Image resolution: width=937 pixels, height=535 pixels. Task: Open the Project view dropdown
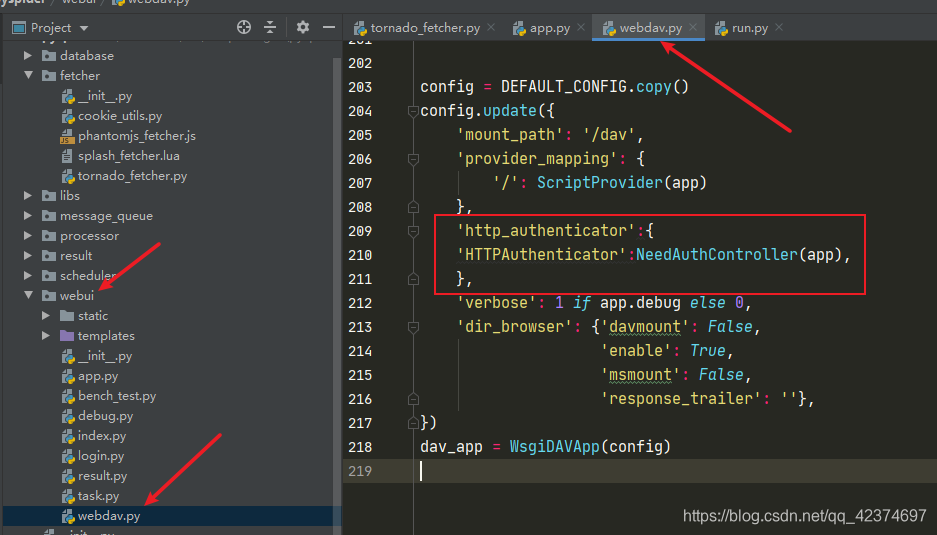[x=84, y=28]
